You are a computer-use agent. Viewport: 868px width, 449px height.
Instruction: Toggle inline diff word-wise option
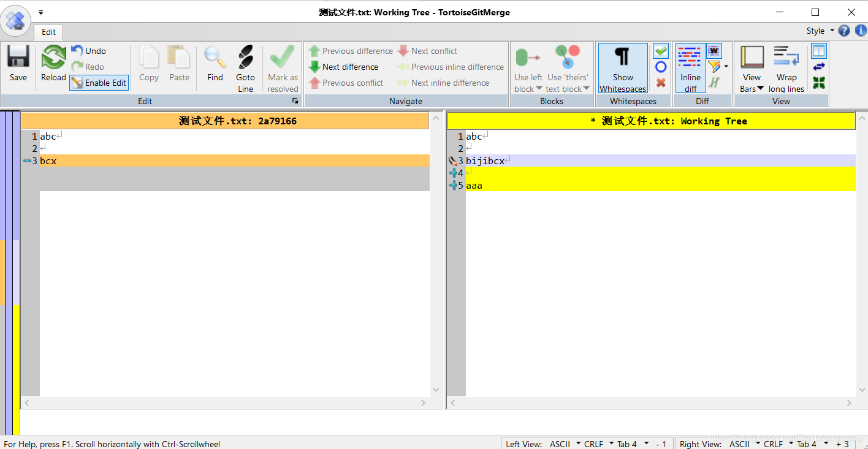pyautogui.click(x=714, y=51)
